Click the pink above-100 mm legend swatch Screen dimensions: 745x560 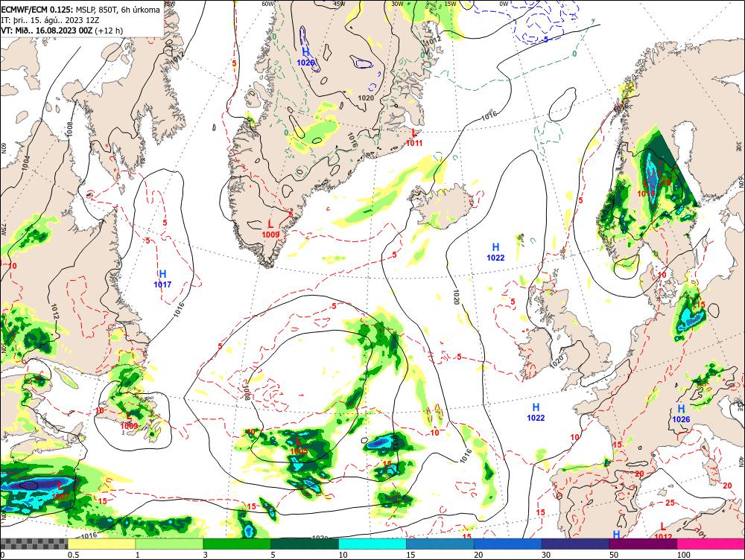tap(711, 544)
